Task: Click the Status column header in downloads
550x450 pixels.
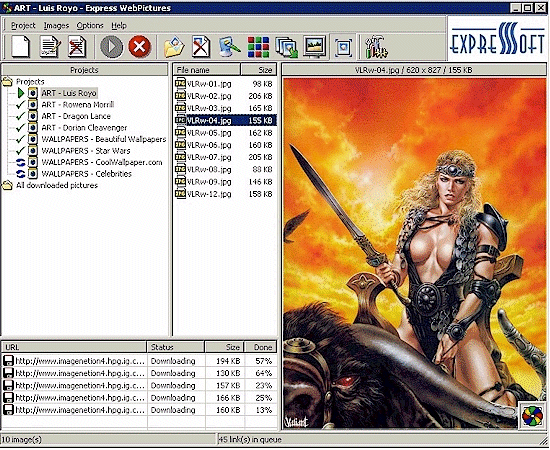Action: pos(176,347)
